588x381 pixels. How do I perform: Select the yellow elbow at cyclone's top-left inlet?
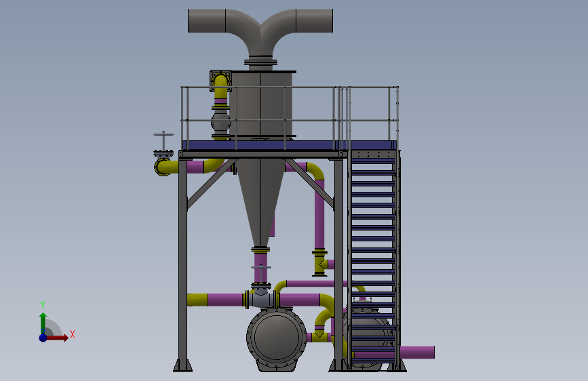(220, 85)
